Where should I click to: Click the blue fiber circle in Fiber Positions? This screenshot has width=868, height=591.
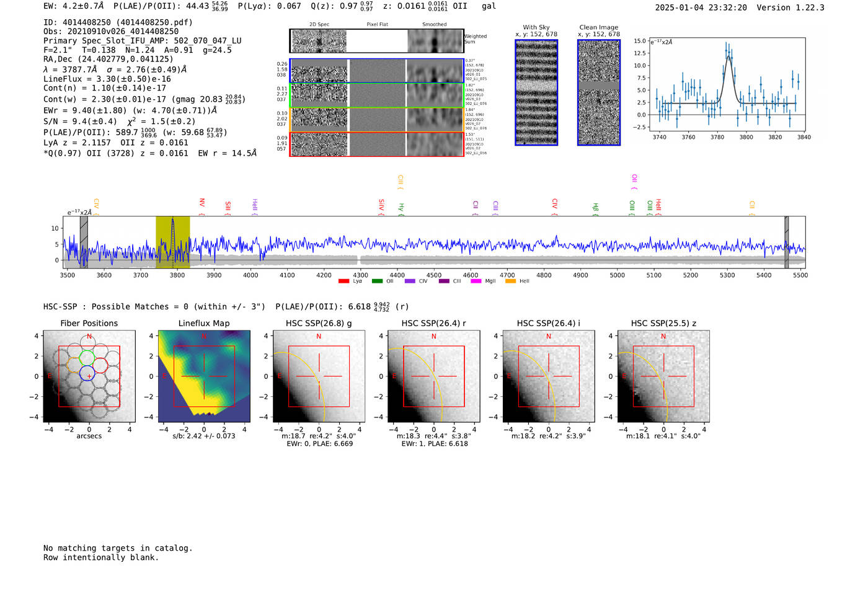pyautogui.click(x=87, y=373)
